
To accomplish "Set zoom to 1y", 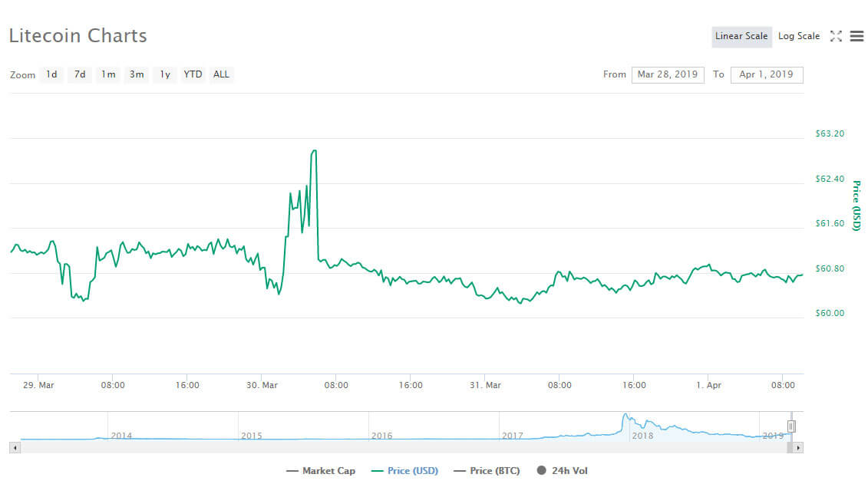I will (165, 74).
